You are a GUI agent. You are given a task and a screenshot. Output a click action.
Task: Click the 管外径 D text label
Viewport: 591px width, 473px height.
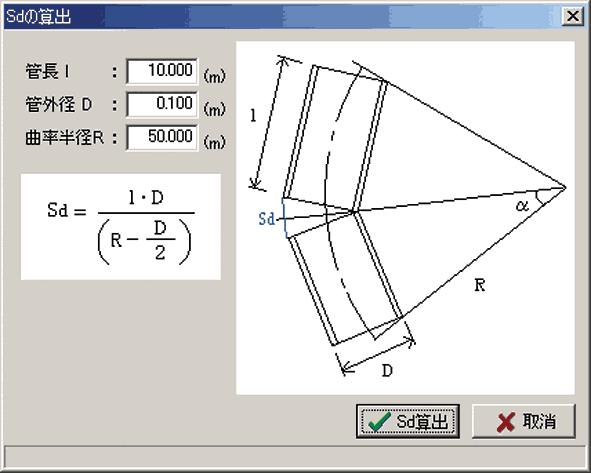58,104
